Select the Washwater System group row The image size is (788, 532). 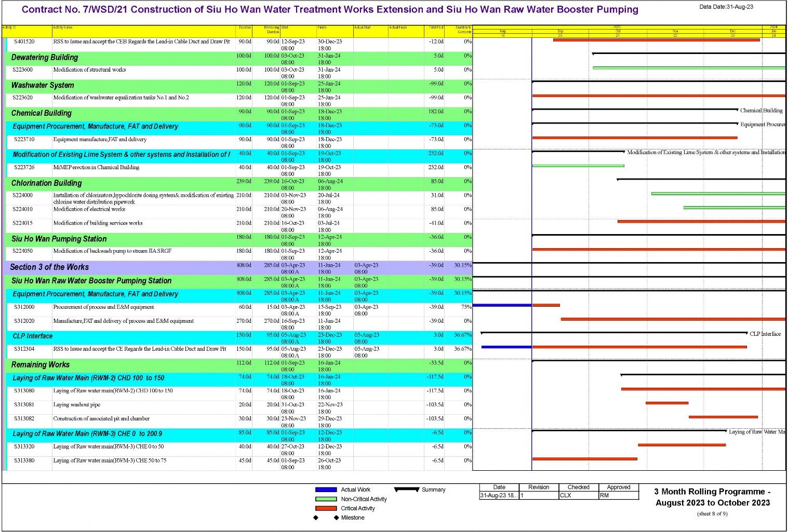point(239,87)
